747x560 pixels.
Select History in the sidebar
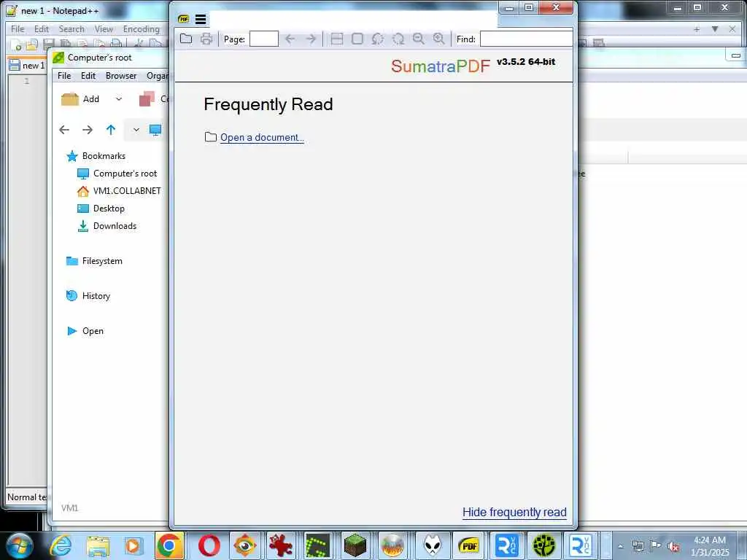(x=88, y=296)
